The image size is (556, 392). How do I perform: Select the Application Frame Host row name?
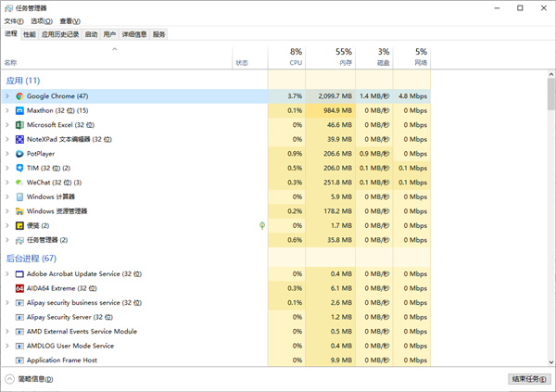pos(62,360)
